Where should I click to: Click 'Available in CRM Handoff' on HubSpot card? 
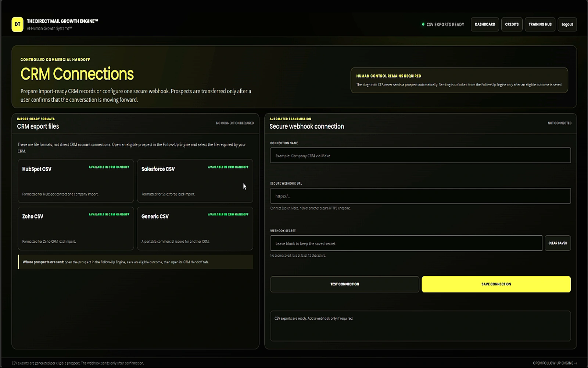[x=109, y=167]
